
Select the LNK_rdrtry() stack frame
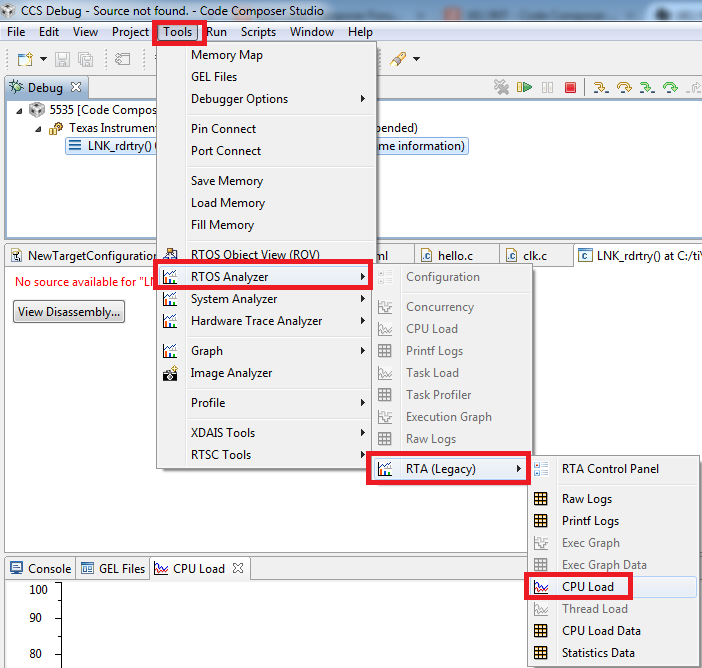pos(266,146)
